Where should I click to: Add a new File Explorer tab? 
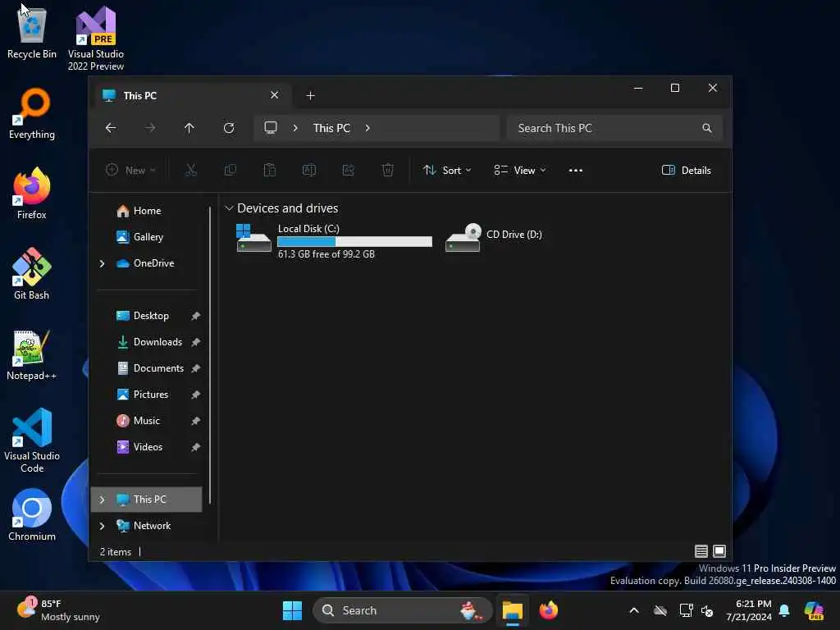point(310,95)
